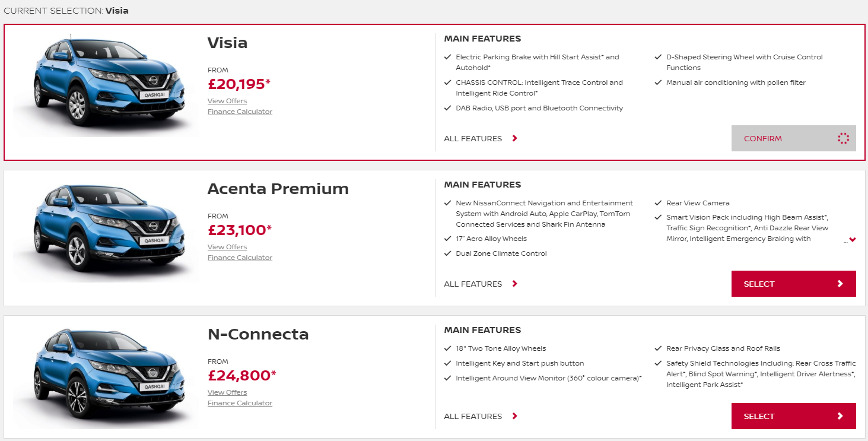Open Finance Calculator for Acenta Premium

(240, 258)
